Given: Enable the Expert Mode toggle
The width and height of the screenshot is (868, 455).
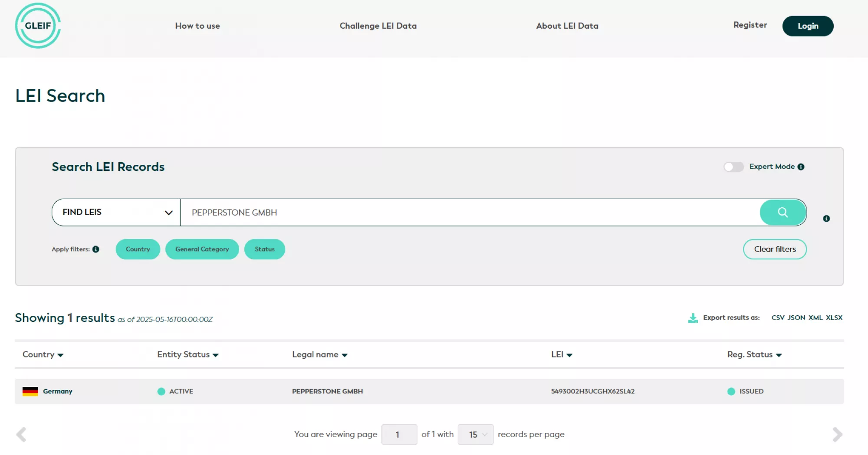Looking at the screenshot, I should pos(733,167).
